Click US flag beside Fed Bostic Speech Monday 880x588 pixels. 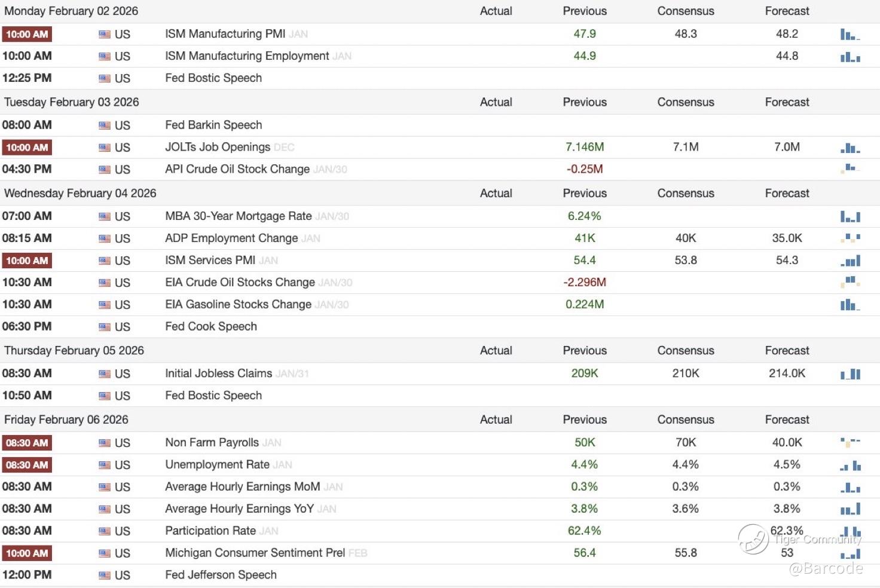click(105, 78)
